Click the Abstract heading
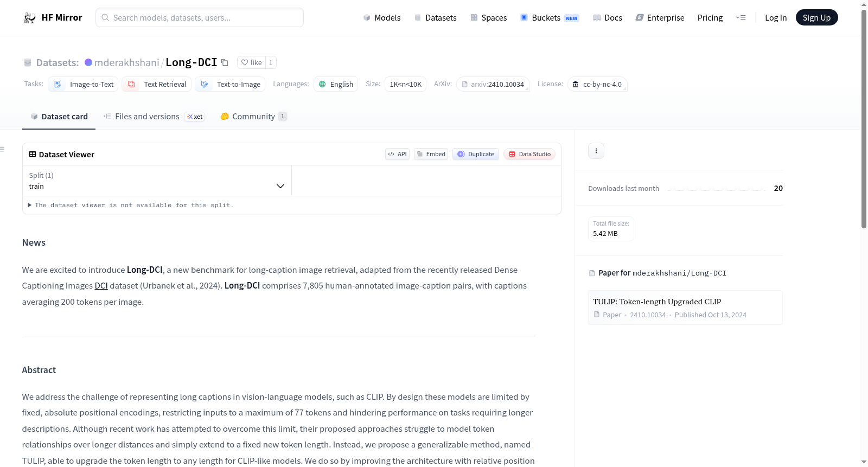Image resolution: width=868 pixels, height=467 pixels. (39, 370)
